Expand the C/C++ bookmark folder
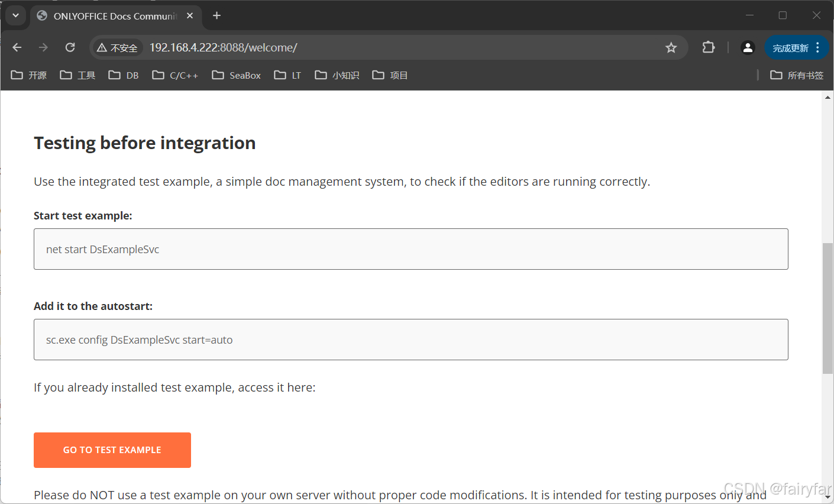Screen dimensions: 834x504 175,75
